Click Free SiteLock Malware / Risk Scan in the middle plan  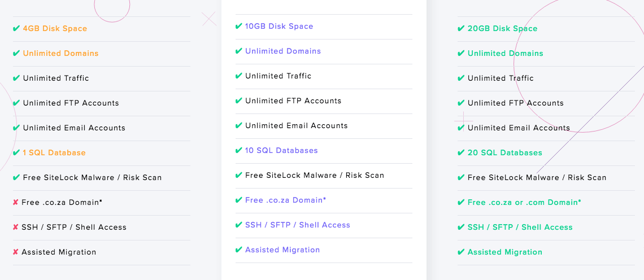click(315, 176)
